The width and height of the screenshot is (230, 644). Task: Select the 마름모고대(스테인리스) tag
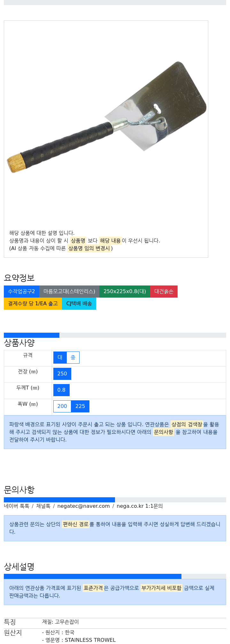69,292
